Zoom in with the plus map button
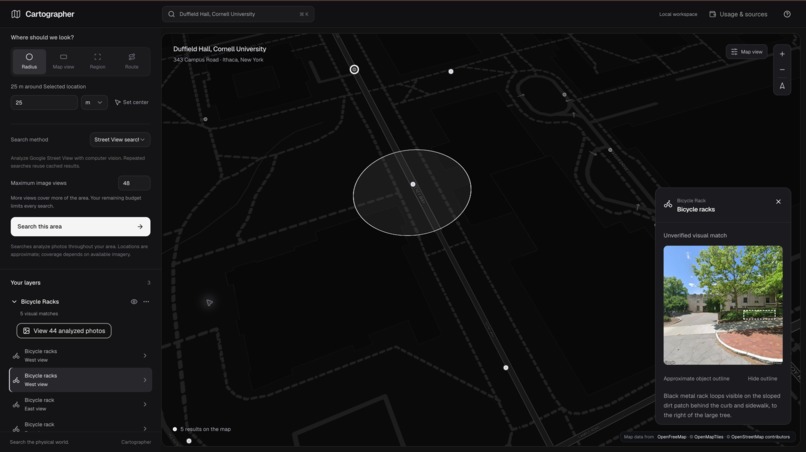 (x=782, y=54)
